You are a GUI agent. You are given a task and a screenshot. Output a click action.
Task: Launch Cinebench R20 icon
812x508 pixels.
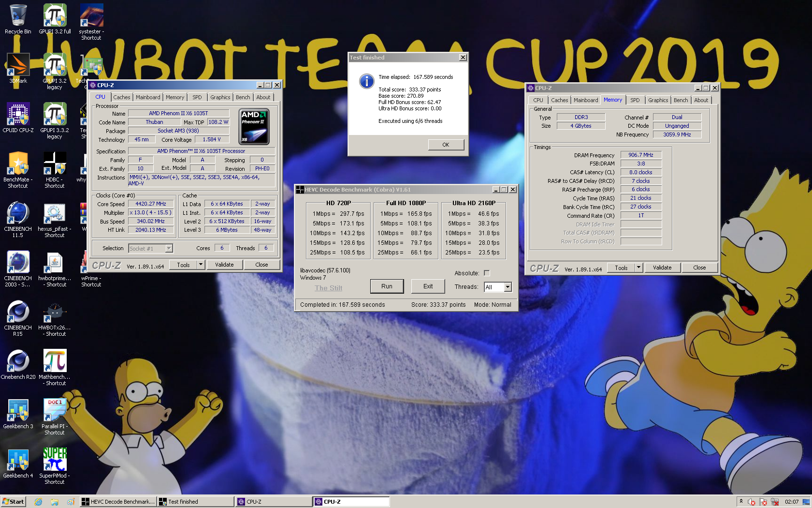(18, 365)
